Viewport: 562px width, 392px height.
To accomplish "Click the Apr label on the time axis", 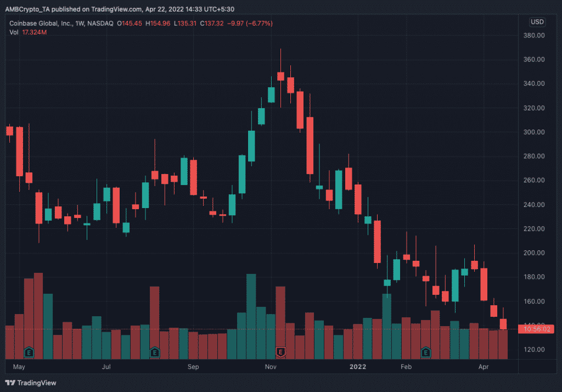I will coord(484,367).
